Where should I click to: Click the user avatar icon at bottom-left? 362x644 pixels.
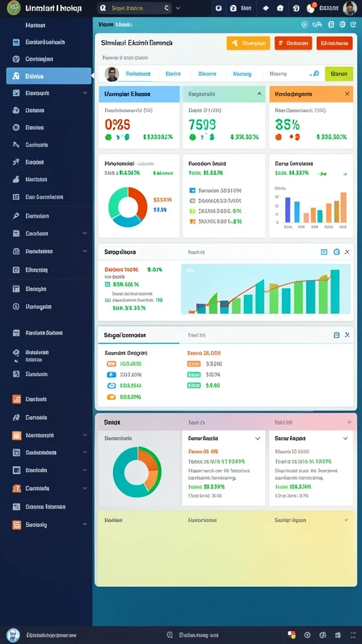[x=13, y=635]
